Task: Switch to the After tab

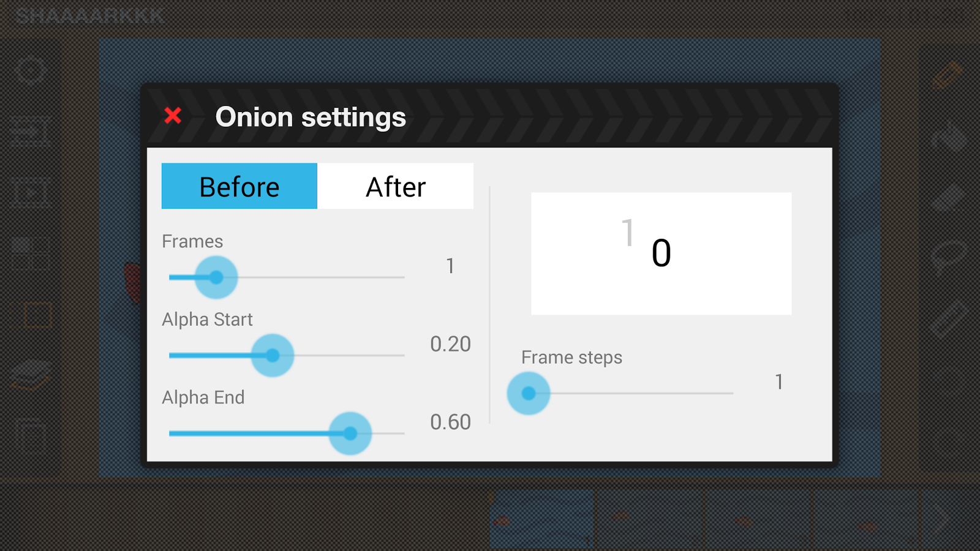Action: click(395, 186)
